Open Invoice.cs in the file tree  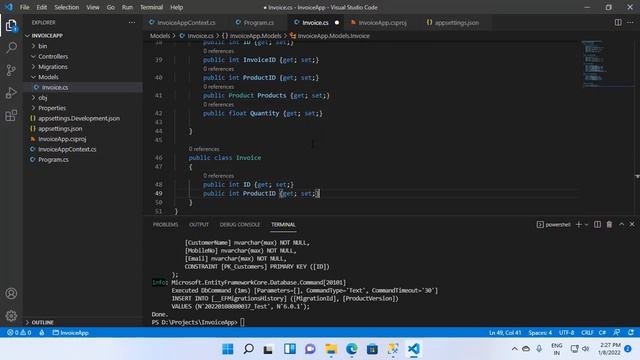pos(55,87)
